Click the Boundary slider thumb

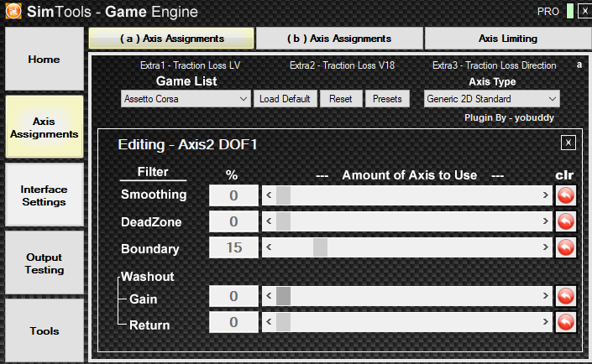[320, 247]
